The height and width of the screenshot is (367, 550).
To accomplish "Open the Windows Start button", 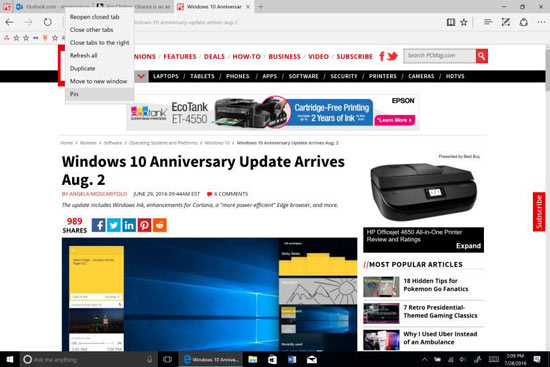I will [x=9, y=359].
